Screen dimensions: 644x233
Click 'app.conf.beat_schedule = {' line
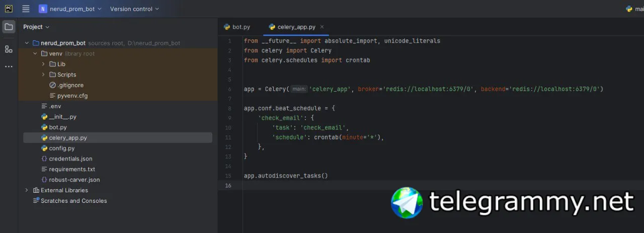[289, 108]
